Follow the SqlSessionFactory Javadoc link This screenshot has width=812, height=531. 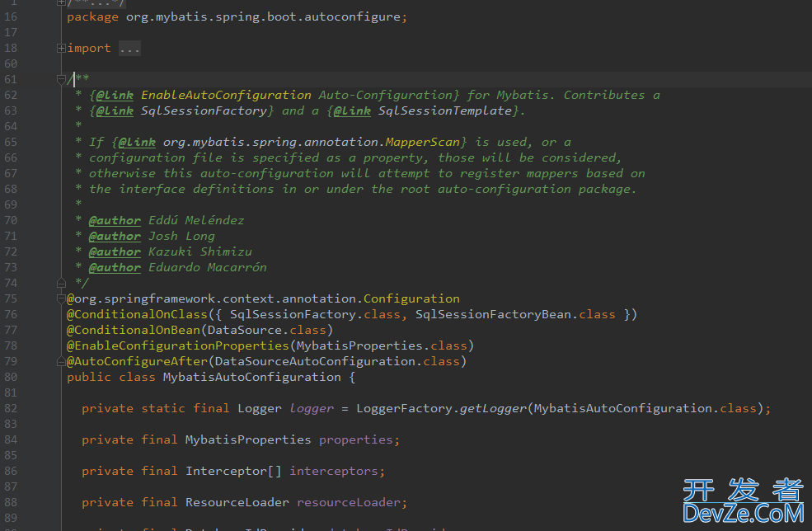204,110
